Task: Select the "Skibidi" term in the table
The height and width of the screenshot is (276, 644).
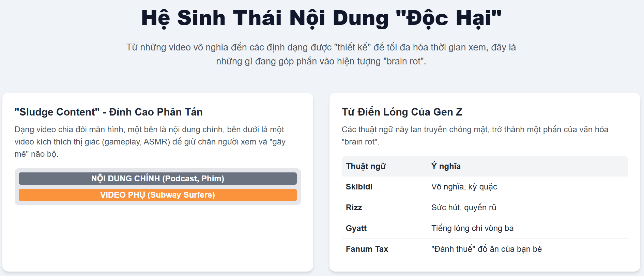Action: [x=359, y=187]
